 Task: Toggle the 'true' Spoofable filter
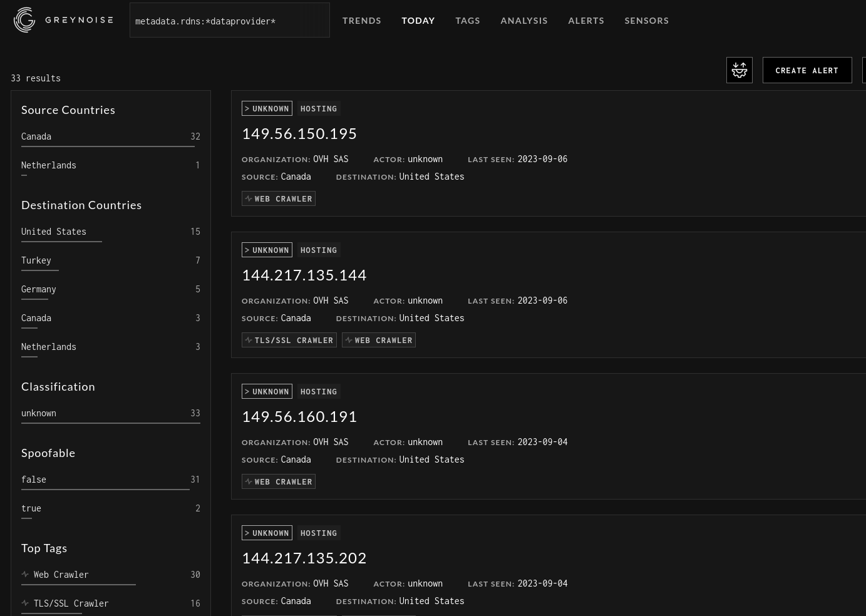[x=31, y=508]
